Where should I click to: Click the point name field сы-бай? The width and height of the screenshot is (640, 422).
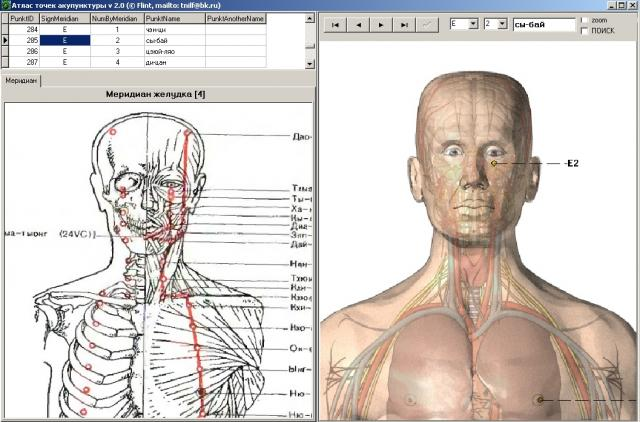click(543, 25)
